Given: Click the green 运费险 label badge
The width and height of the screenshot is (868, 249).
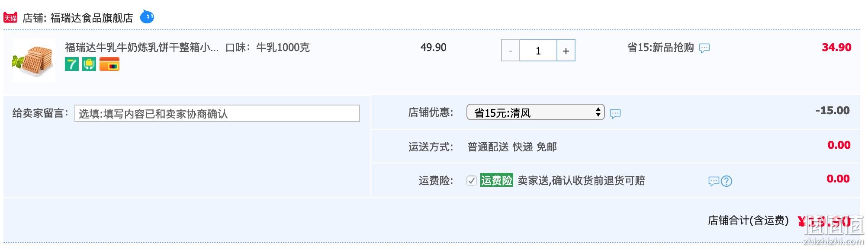Looking at the screenshot, I should 496,180.
